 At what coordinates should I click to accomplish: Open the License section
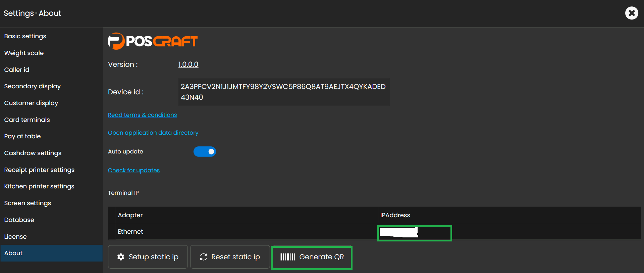click(15, 237)
